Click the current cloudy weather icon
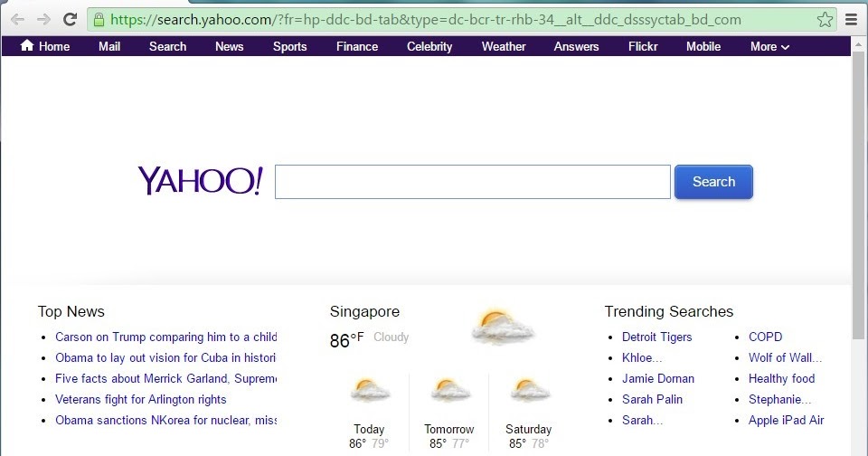Image resolution: width=868 pixels, height=456 pixels. tap(502, 326)
